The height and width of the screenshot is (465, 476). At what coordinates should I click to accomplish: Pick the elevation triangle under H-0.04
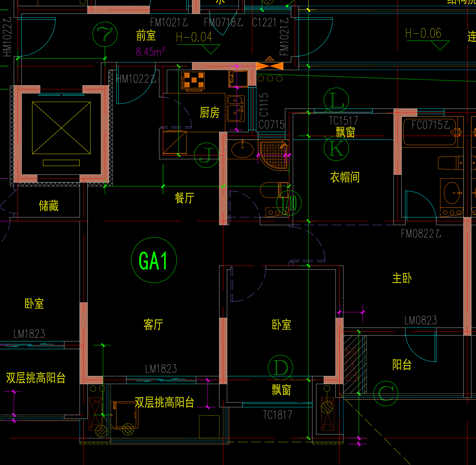pos(211,49)
